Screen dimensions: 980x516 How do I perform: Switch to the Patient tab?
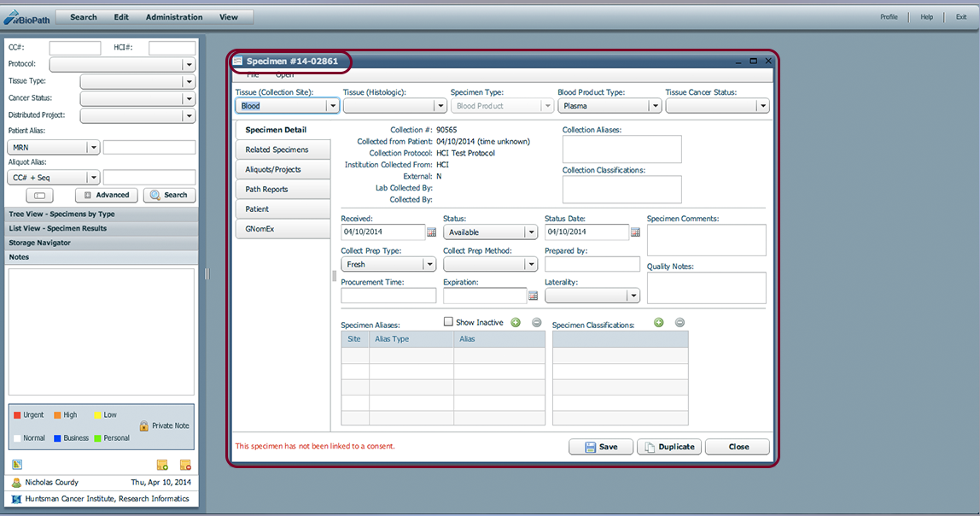(x=283, y=209)
